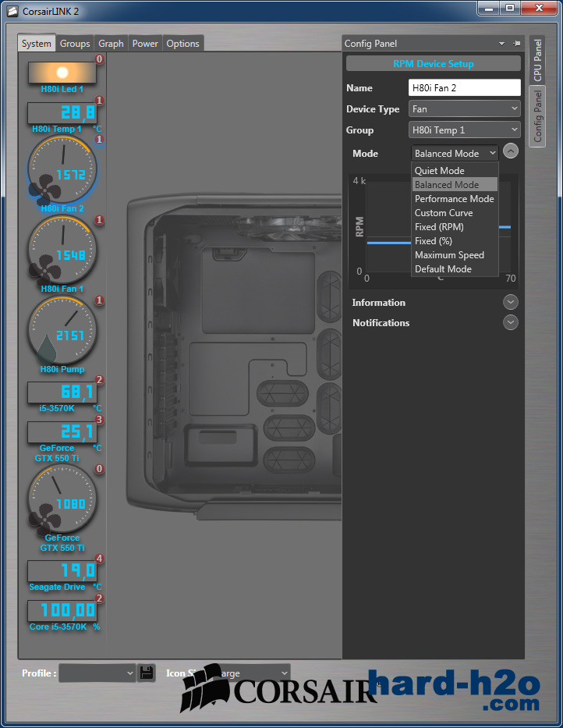Open the Power tab

tap(145, 44)
